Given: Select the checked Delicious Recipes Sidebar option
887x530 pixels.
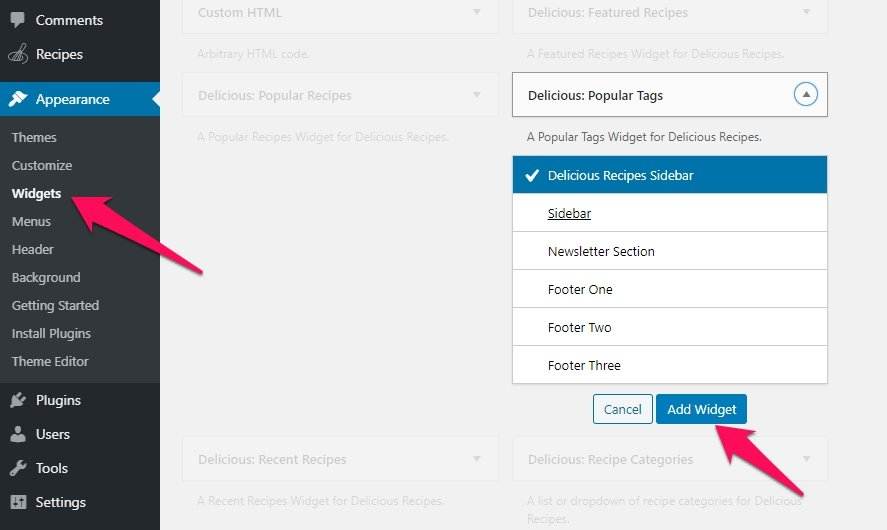Looking at the screenshot, I should (670, 175).
